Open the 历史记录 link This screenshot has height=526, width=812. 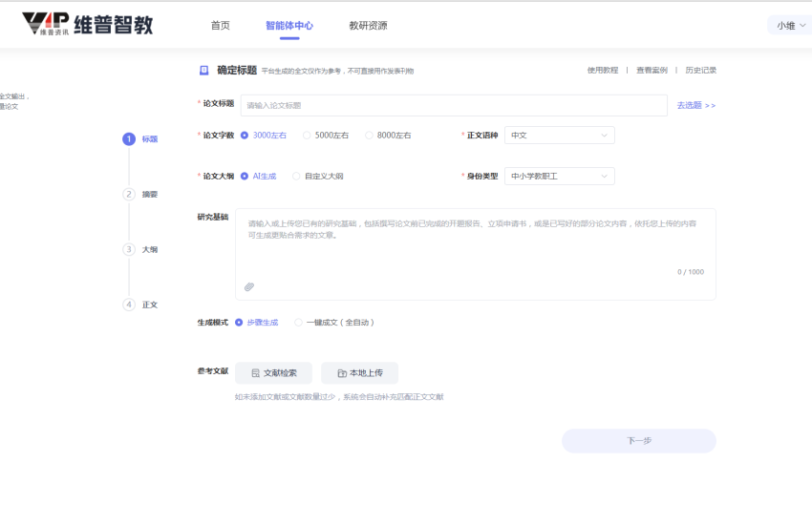(700, 71)
